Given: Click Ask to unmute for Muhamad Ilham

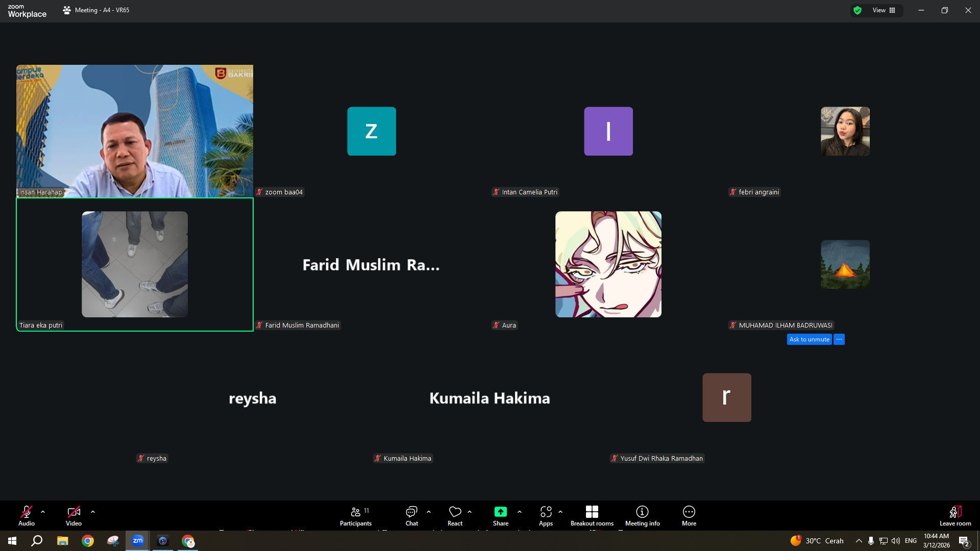Looking at the screenshot, I should pos(809,339).
